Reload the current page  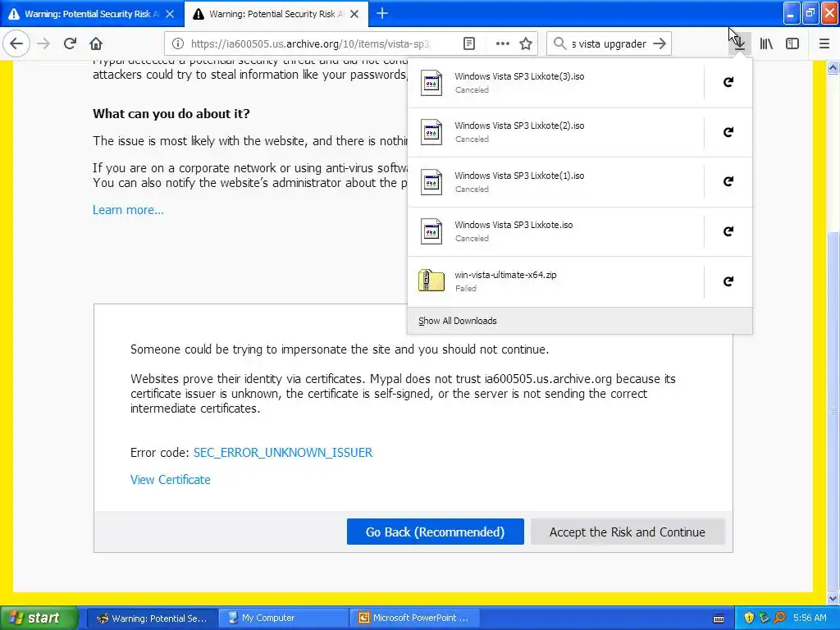70,43
